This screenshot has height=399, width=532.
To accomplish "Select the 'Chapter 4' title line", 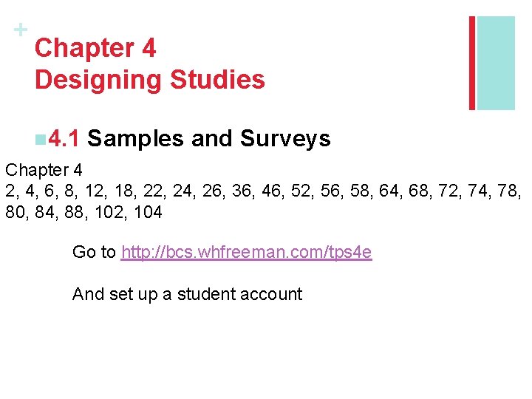I will [x=95, y=49].
